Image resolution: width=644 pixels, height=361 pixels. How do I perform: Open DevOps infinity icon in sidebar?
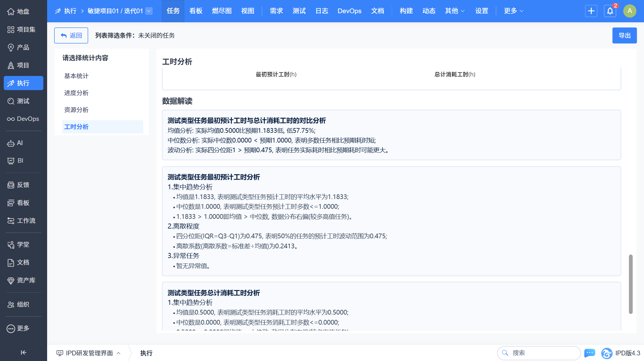(x=11, y=119)
